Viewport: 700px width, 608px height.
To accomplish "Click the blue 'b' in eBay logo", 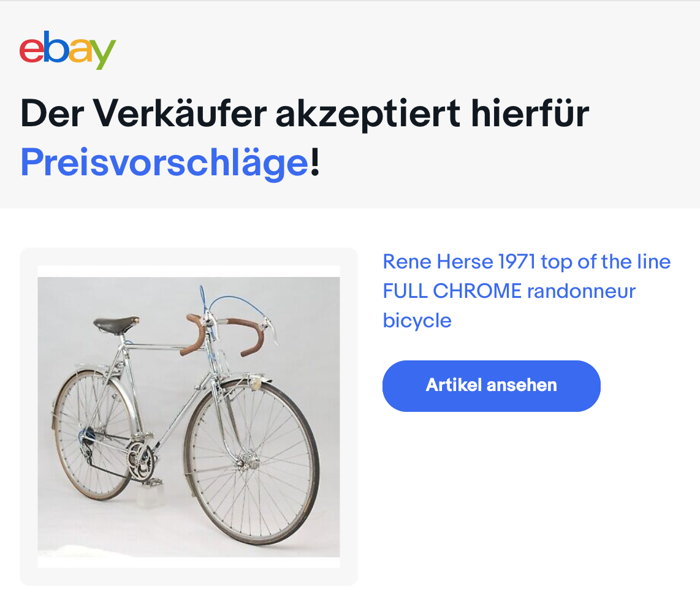I will point(56,47).
